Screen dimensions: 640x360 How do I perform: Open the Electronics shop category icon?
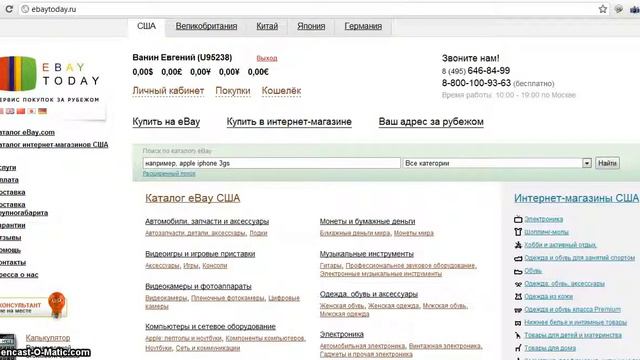point(518,219)
